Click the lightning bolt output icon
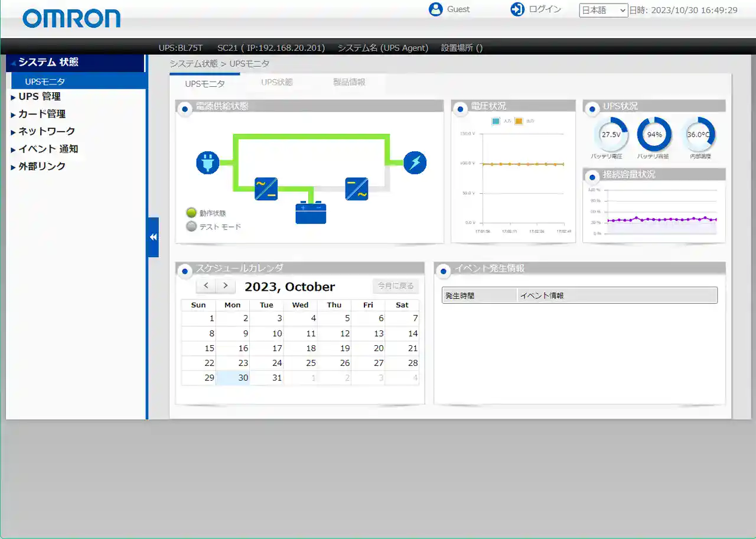This screenshot has height=539, width=756. (415, 163)
